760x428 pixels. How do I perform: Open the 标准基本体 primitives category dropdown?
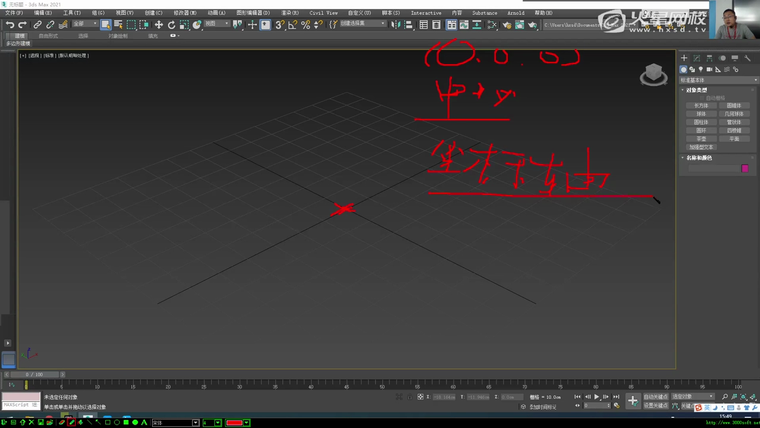(717, 80)
